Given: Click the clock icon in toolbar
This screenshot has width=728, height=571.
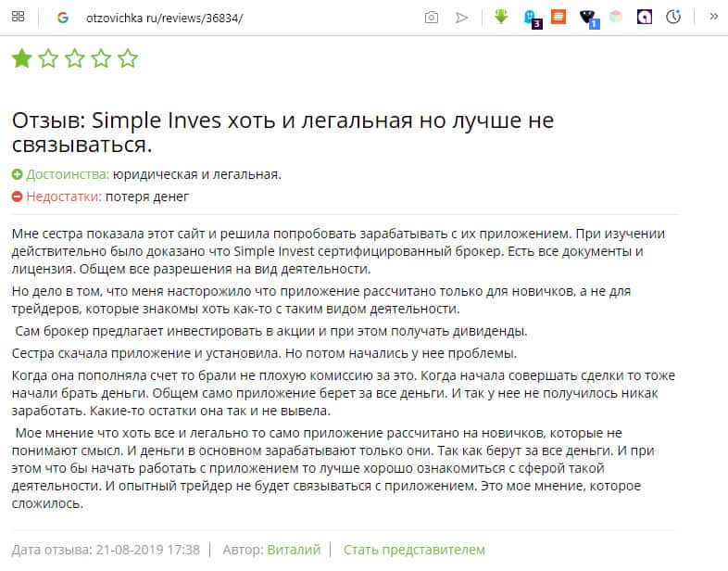Looking at the screenshot, I should tap(673, 17).
